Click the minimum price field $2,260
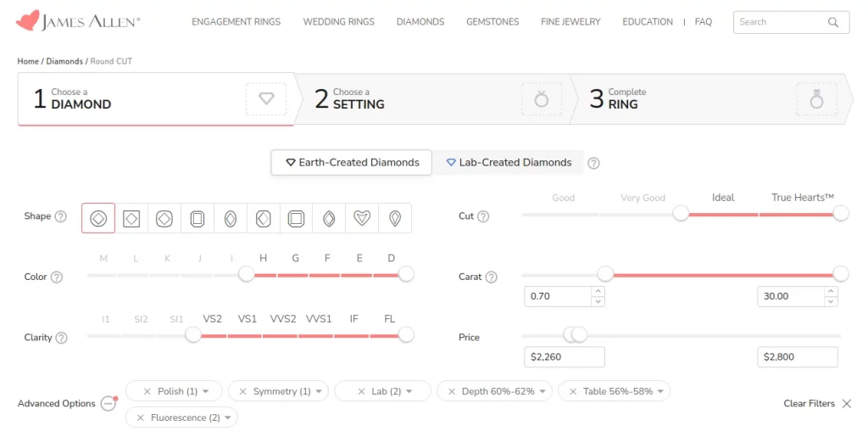 (x=565, y=357)
